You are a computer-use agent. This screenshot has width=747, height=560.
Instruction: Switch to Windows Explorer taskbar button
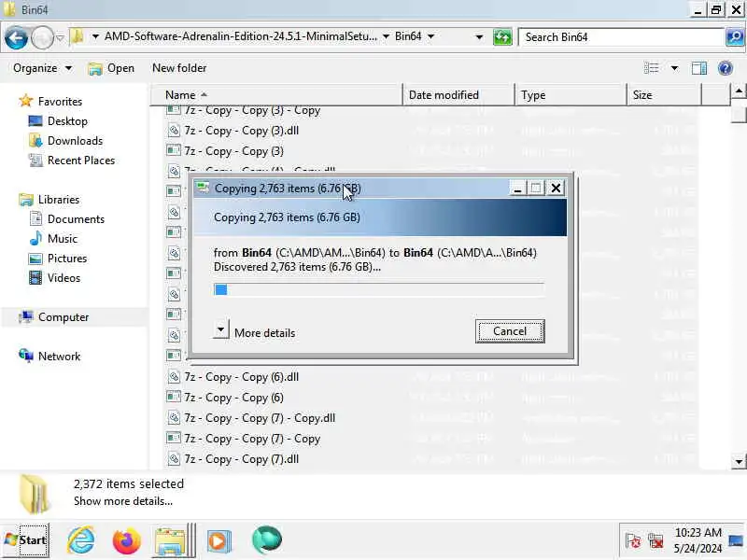173,540
